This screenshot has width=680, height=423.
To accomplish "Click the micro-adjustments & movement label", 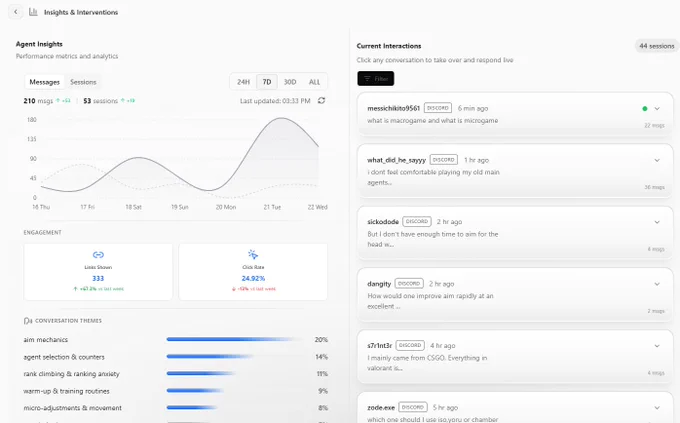I will [x=72, y=408].
